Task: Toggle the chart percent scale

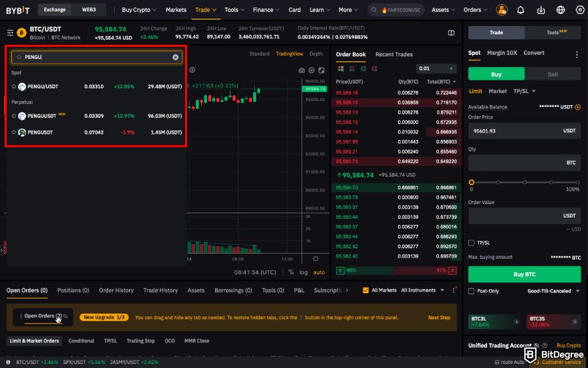Action: (291, 272)
